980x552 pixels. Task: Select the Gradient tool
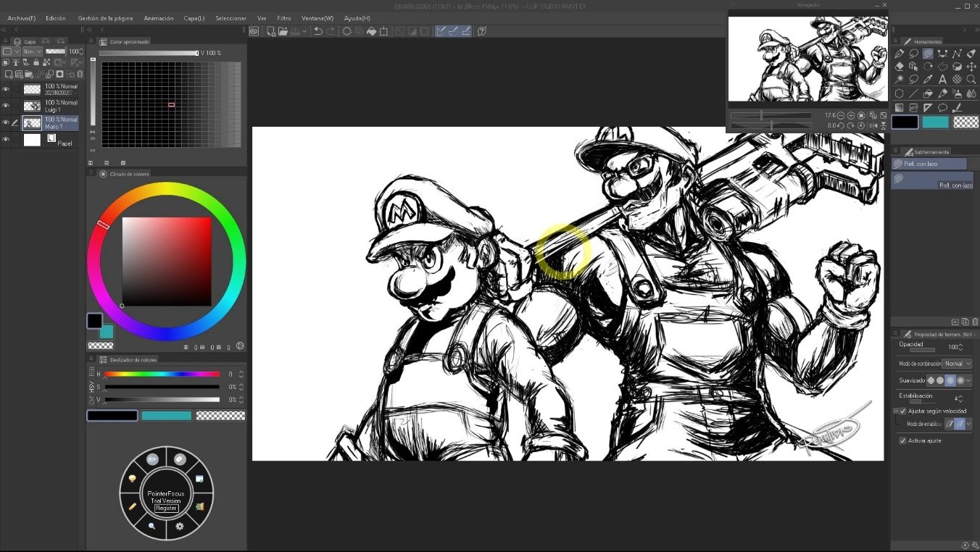point(900,107)
